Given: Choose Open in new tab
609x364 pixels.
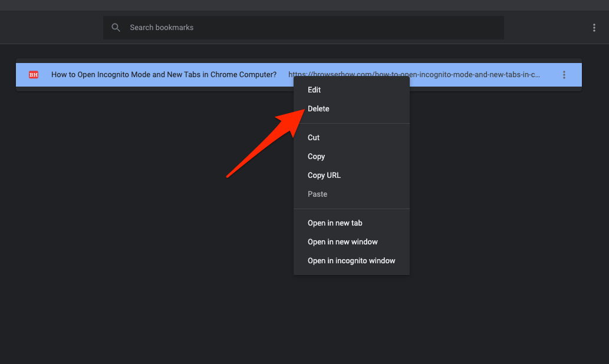Looking at the screenshot, I should click(351, 223).
